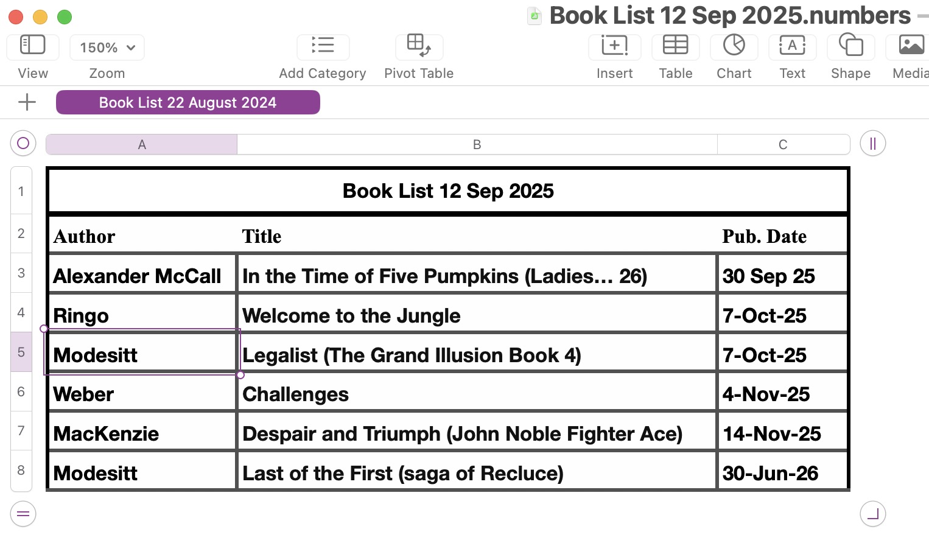Create a Pivot Table from toolbar
This screenshot has width=929, height=560.
(x=419, y=46)
